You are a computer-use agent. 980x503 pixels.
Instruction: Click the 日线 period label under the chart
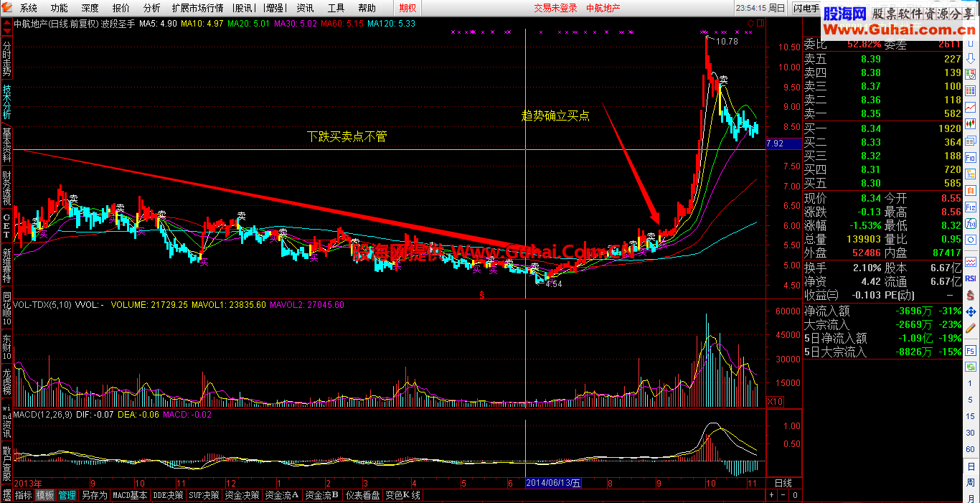tap(783, 483)
